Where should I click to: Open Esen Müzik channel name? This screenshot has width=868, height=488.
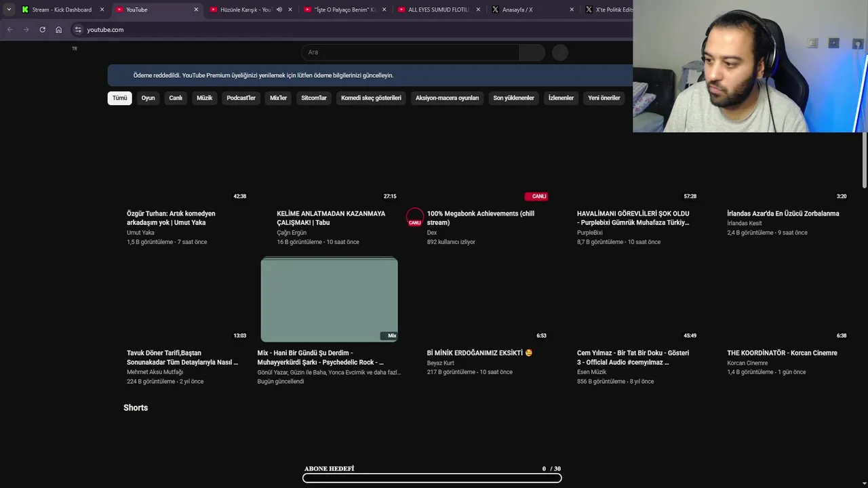[x=592, y=372]
